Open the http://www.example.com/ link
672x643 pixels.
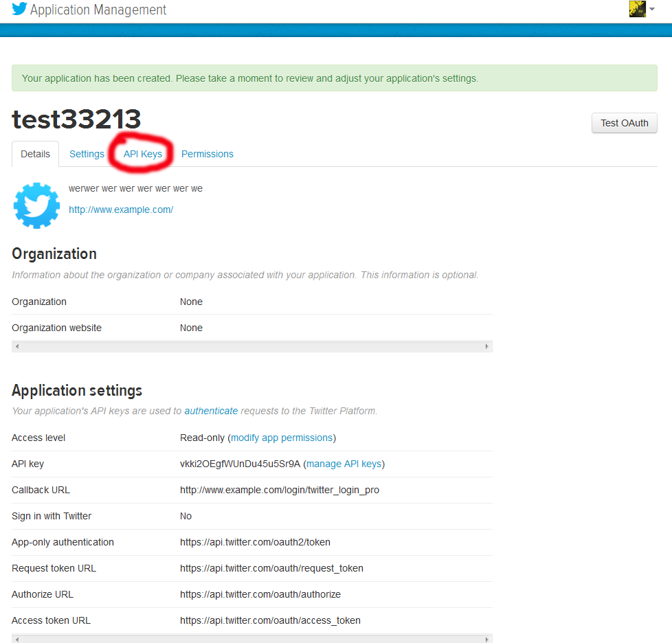(121, 210)
